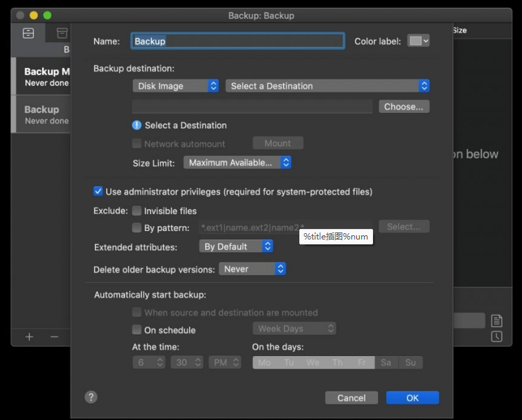
Task: Click the minus icon to remove backup
Action: click(x=54, y=337)
